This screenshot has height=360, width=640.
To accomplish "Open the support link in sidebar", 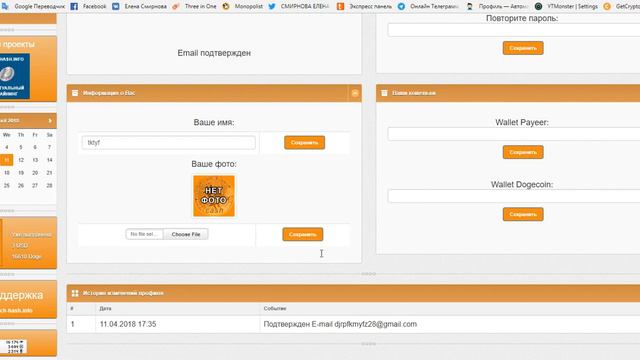I will pos(16,311).
